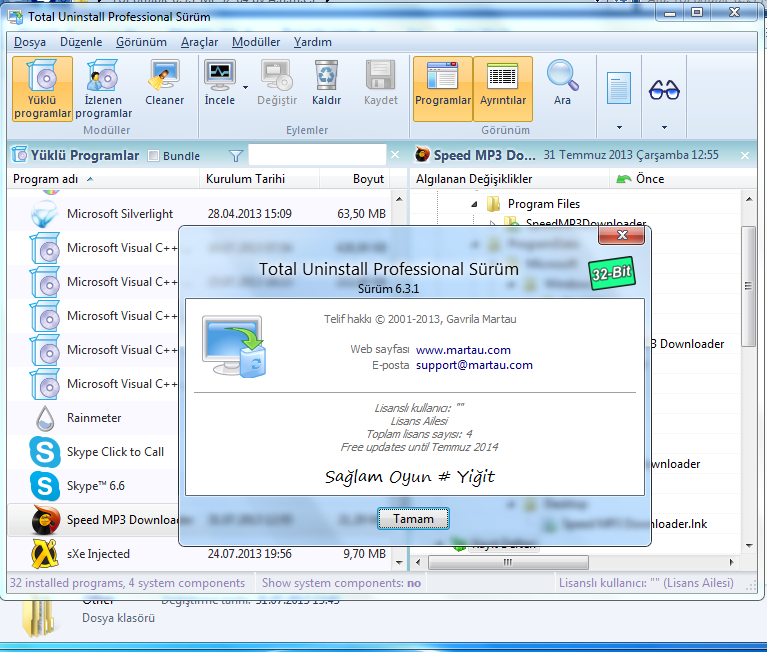The width and height of the screenshot is (767, 652).
Task: Toggle the Programlar view button
Action: click(443, 89)
